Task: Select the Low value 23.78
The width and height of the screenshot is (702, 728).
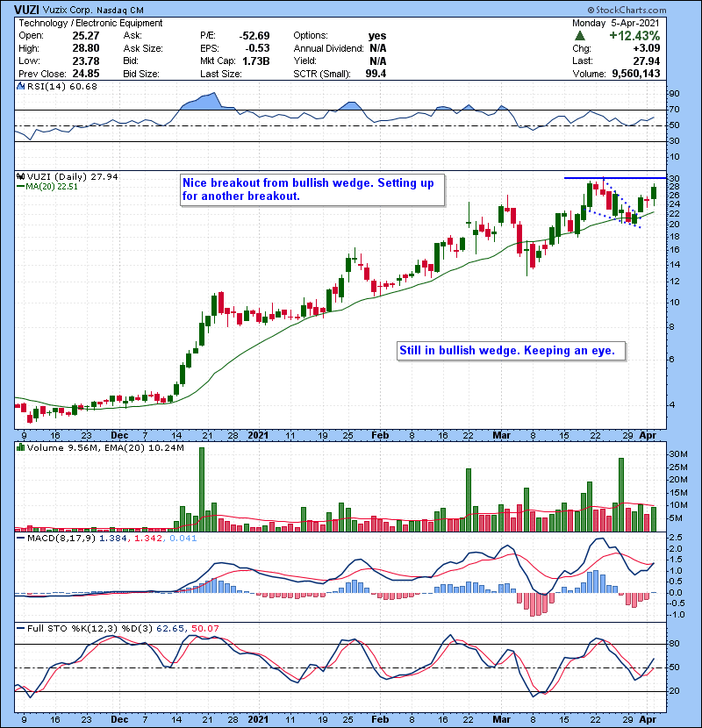Action: point(86,61)
